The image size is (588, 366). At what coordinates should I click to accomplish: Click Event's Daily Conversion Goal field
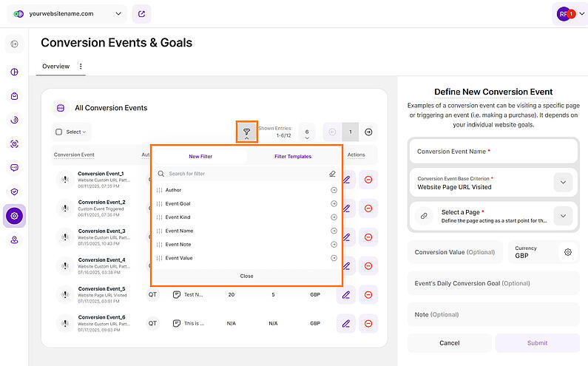493,283
